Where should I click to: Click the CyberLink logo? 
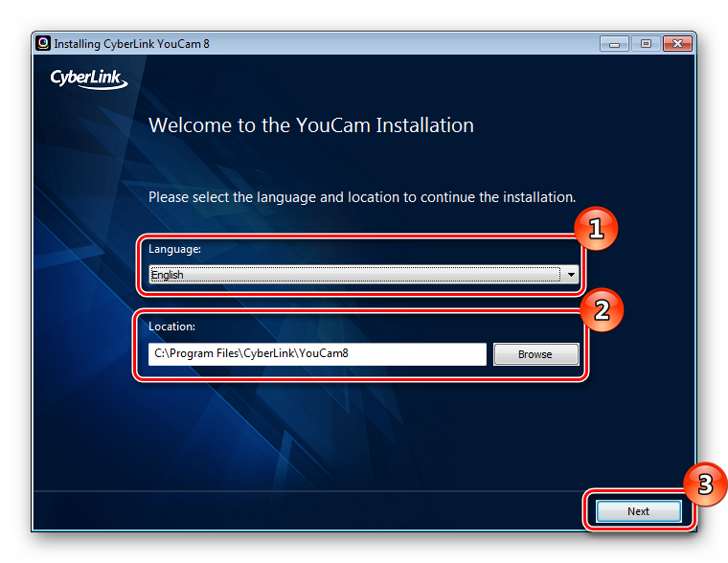point(89,79)
